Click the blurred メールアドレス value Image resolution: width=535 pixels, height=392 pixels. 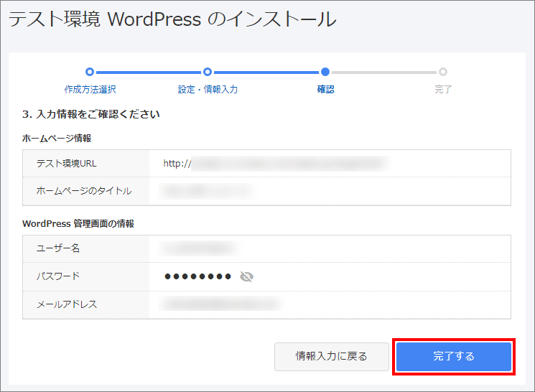[x=220, y=304]
